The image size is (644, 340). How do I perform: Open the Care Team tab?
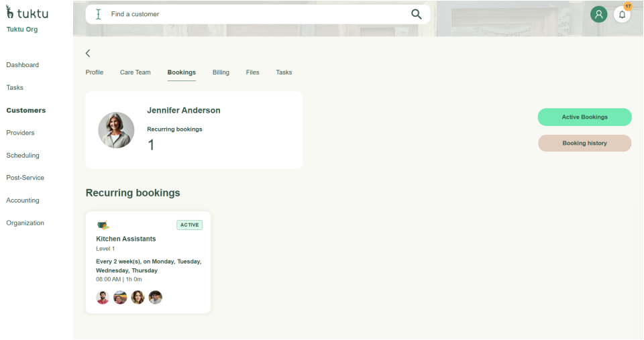pyautogui.click(x=136, y=72)
